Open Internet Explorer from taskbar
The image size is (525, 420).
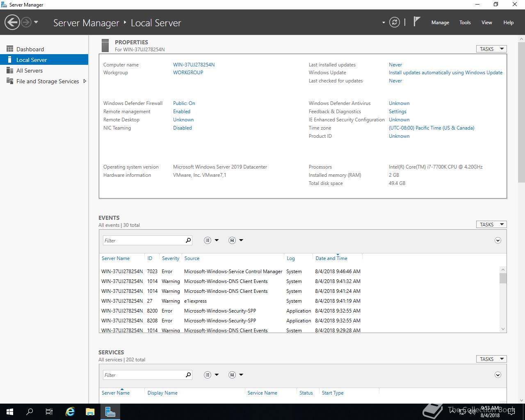point(71,412)
